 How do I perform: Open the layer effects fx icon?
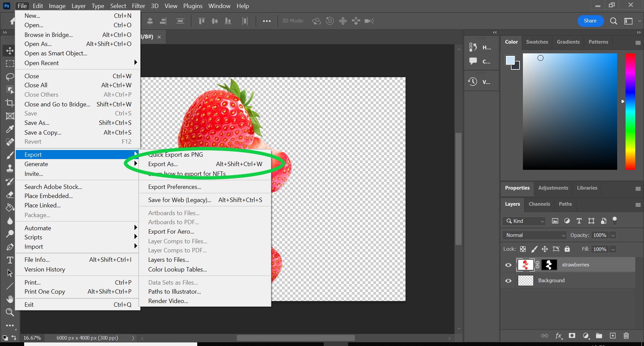(558, 336)
